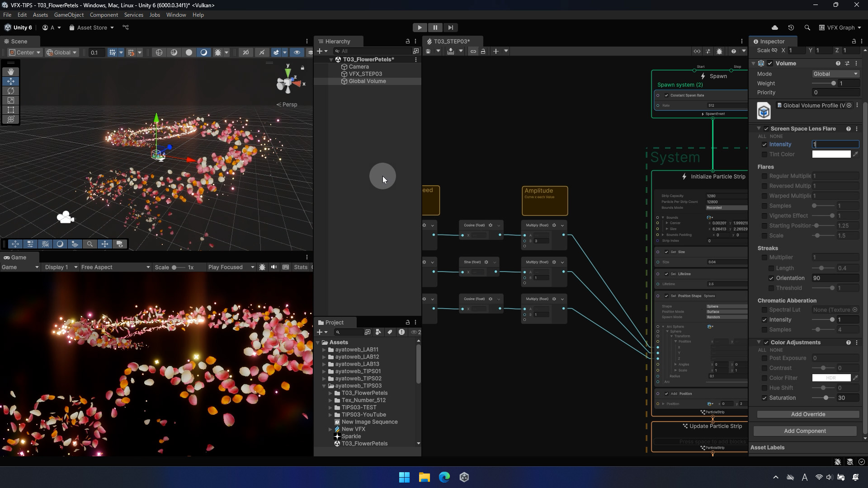868x488 pixels.
Task: Open Unity cloud services icon
Action: (774, 28)
